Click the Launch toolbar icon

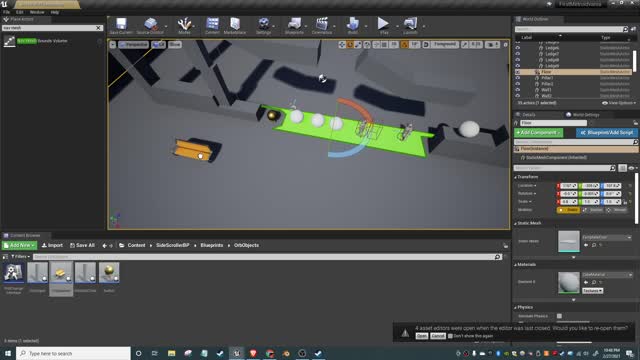coord(410,26)
